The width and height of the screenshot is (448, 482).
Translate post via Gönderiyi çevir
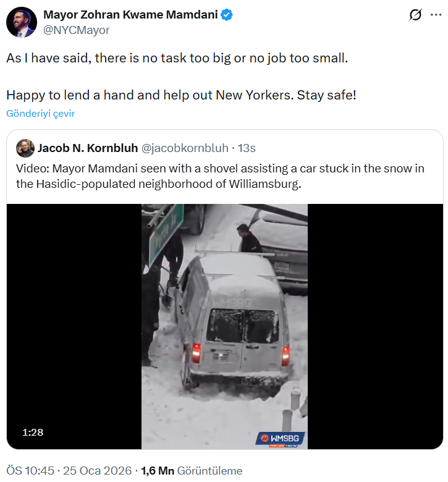(41, 114)
